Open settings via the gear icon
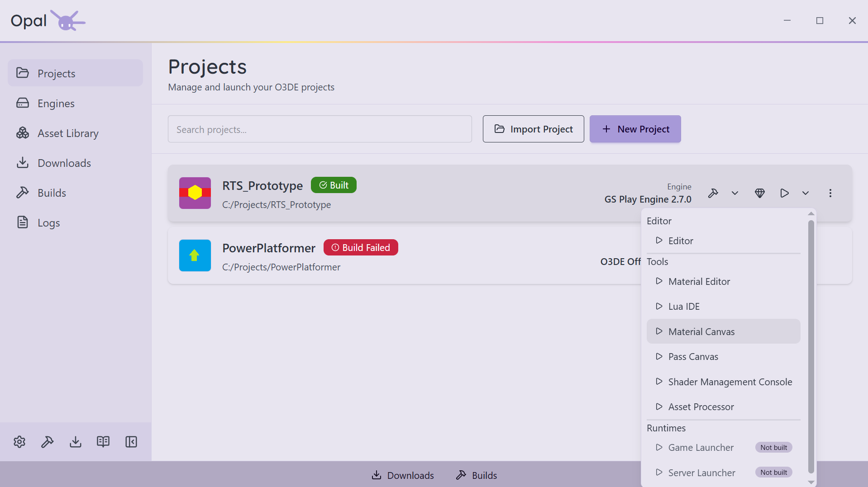This screenshot has height=487, width=868. [19, 442]
